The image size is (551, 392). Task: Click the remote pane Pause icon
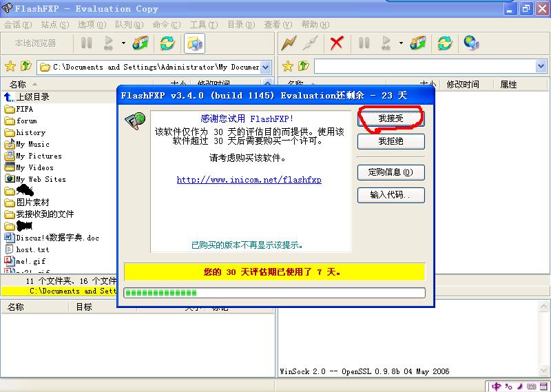[364, 43]
